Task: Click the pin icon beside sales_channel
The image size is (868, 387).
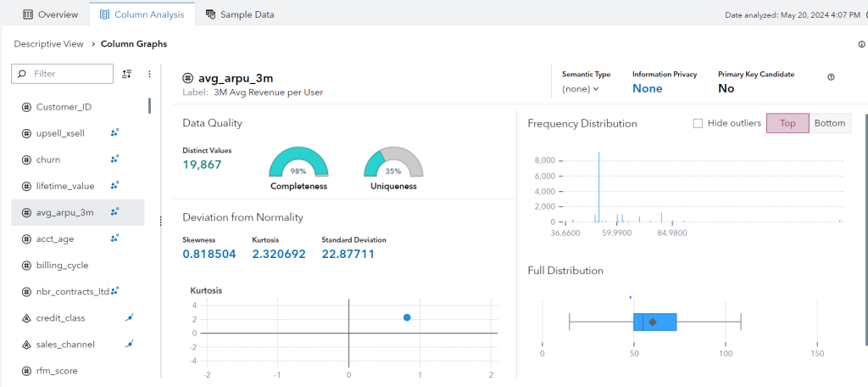Action: (x=130, y=344)
